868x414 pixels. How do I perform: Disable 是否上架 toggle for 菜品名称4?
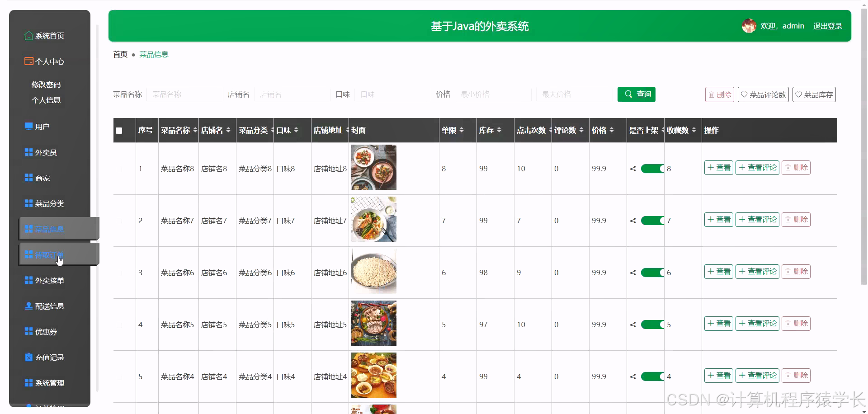click(653, 376)
